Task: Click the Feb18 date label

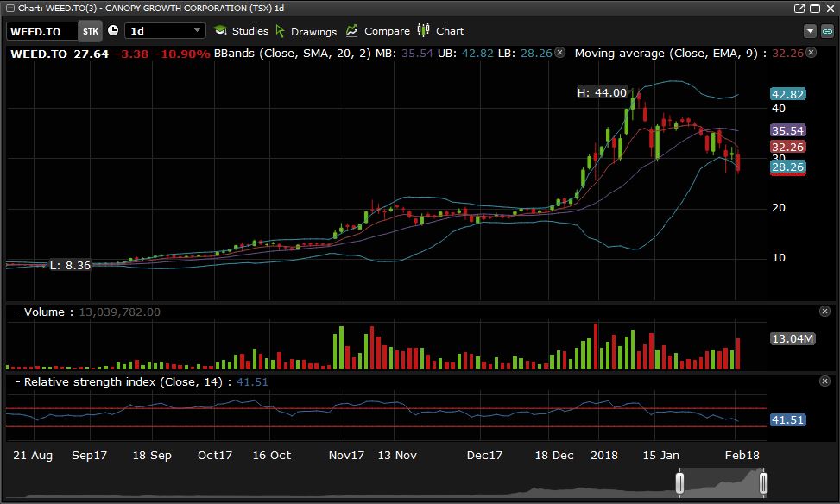Action: [742, 456]
